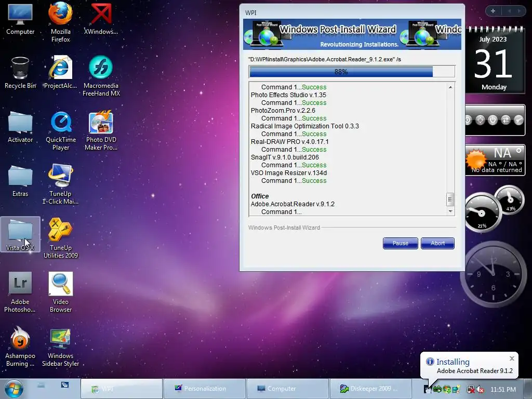Click the install log scrollbar thumb
This screenshot has width=532, height=399.
pyautogui.click(x=450, y=199)
